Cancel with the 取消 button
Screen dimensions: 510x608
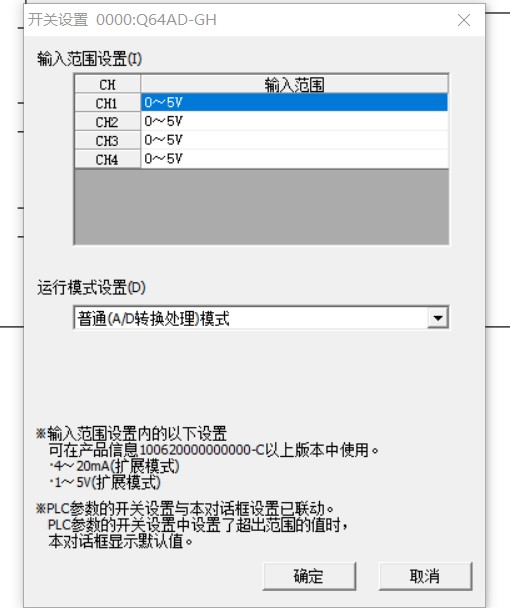pyautogui.click(x=425, y=576)
